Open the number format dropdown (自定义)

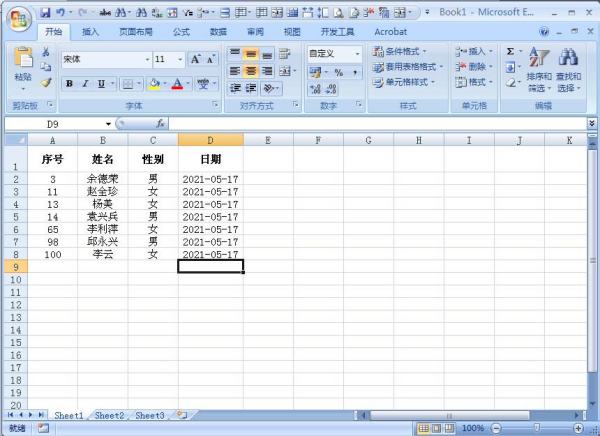pyautogui.click(x=357, y=53)
